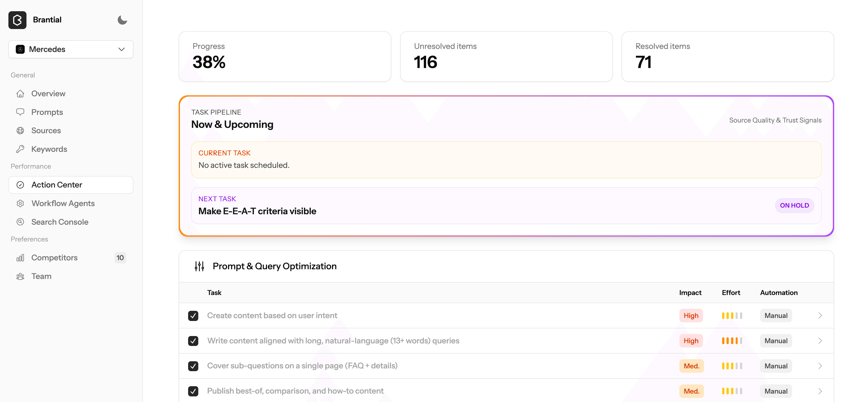Image resolution: width=868 pixels, height=402 pixels.
Task: Uncheck 'Create content based on user intent'
Action: coord(193,316)
